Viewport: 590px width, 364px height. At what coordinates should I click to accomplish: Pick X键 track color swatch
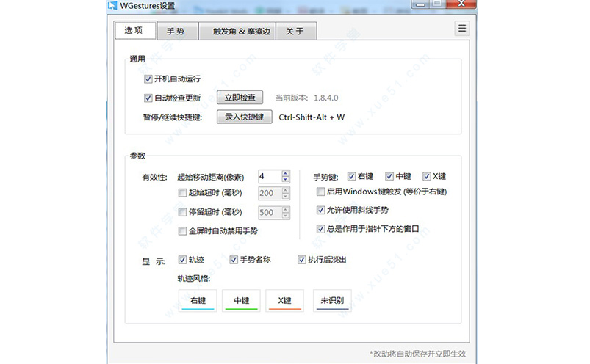pyautogui.click(x=285, y=300)
